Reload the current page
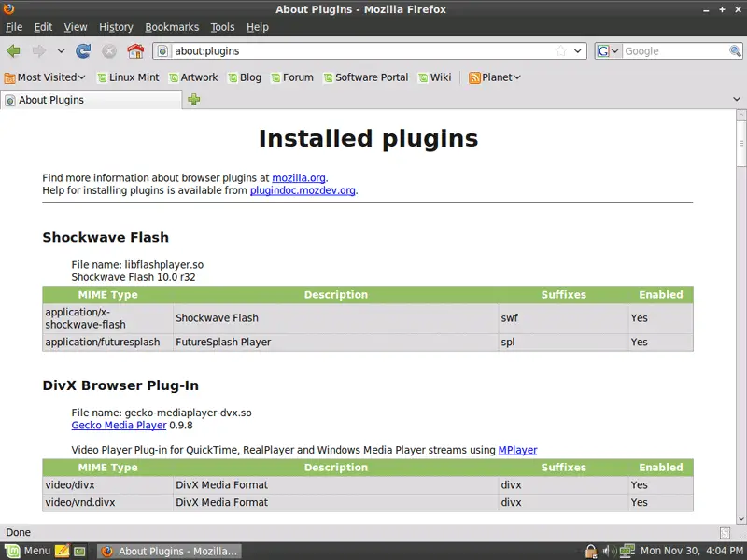This screenshot has height=560, width=747. pyautogui.click(x=83, y=51)
